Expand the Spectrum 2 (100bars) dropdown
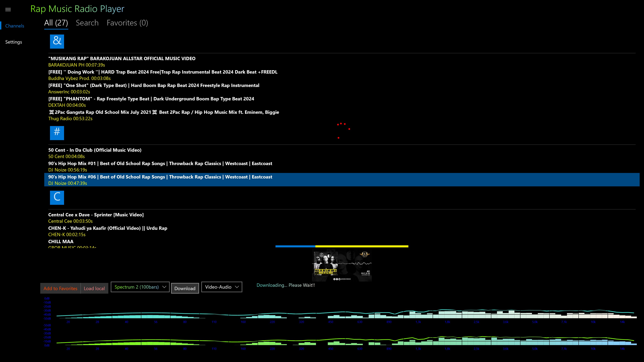644x362 pixels. [x=140, y=287]
